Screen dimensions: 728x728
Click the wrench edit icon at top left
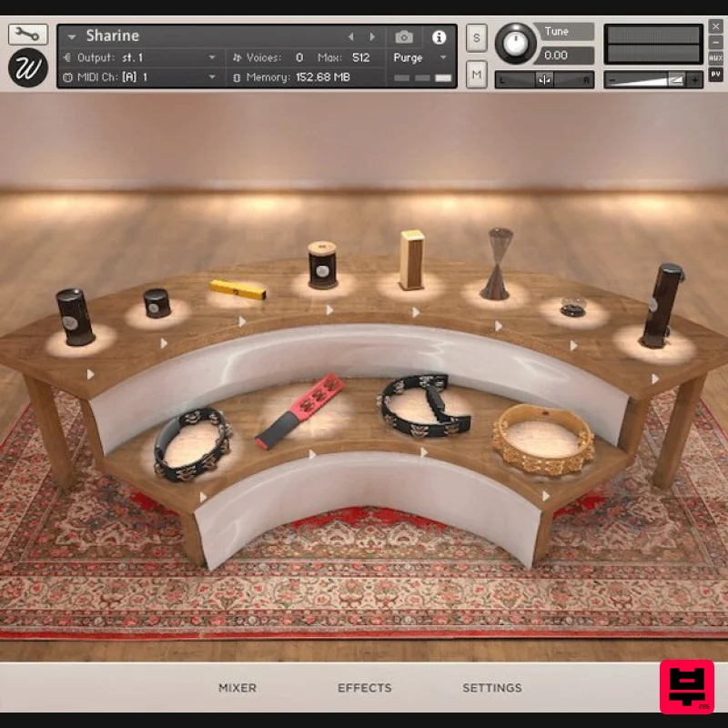27,32
